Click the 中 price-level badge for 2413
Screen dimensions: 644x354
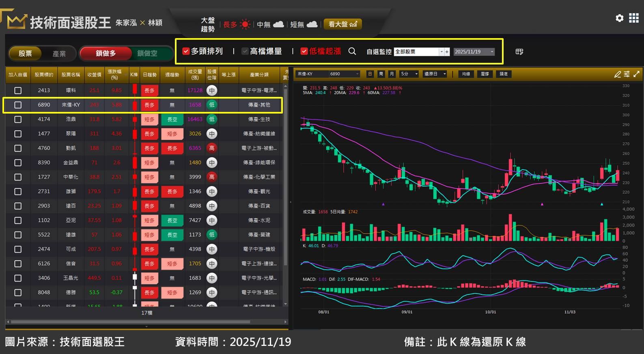[211, 90]
